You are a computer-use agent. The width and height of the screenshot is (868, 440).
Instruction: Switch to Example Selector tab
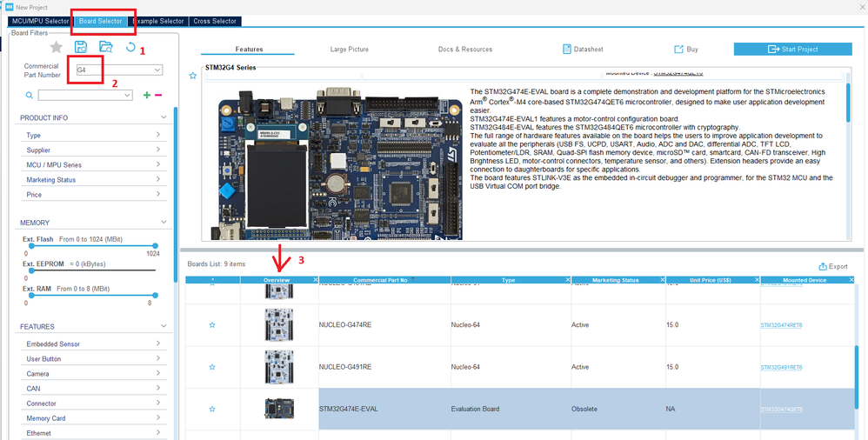[x=158, y=21]
